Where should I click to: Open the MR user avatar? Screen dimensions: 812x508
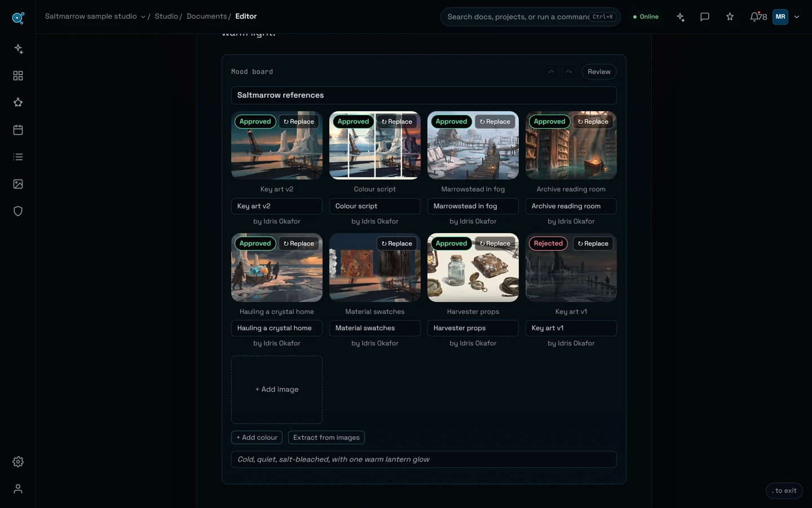point(780,17)
